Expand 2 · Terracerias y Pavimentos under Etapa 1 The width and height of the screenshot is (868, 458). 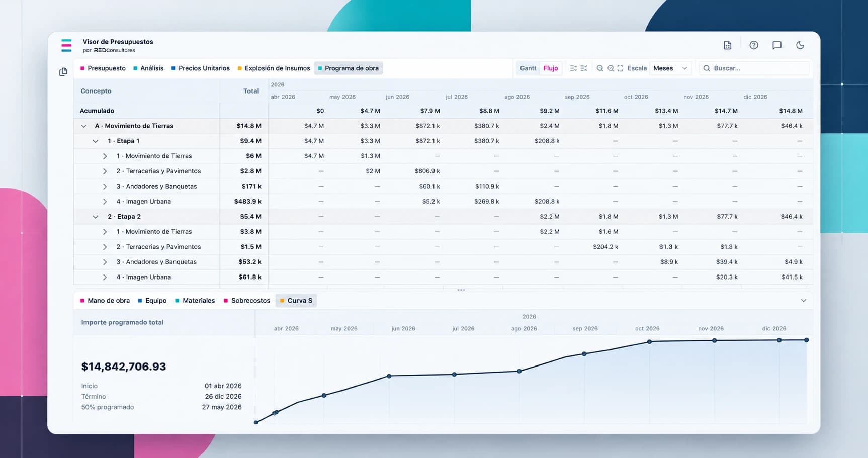pyautogui.click(x=105, y=171)
